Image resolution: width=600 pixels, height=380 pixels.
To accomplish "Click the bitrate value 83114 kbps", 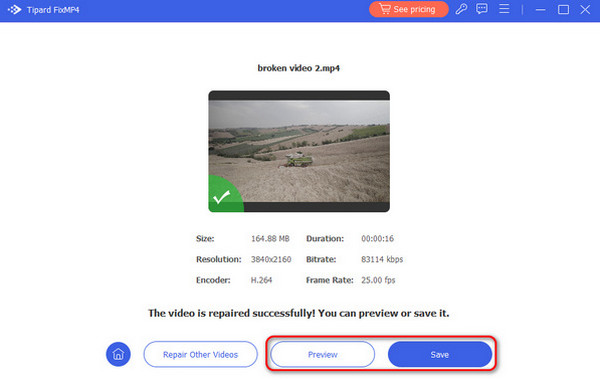I will pyautogui.click(x=382, y=259).
